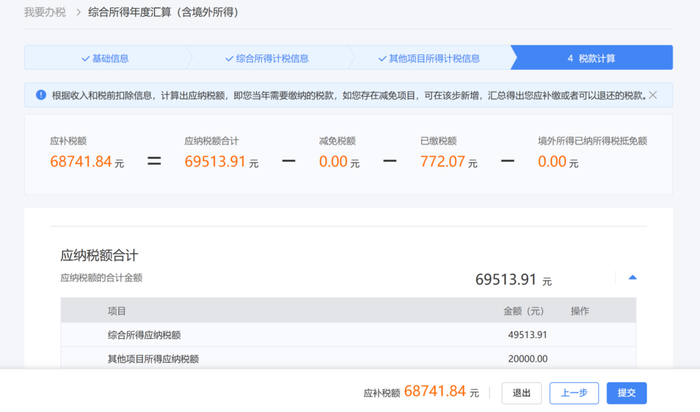Click the 提交 submit button
Screen dimensions: 700x412
[x=626, y=393]
